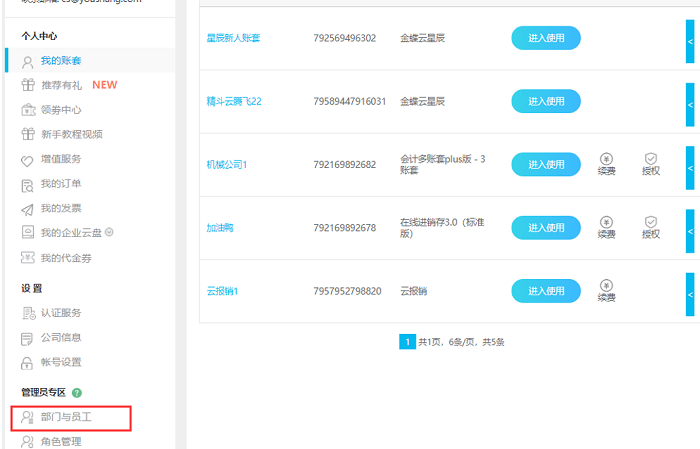Expand the blue side arrow for 云报销1
Viewport: 700px width, 449px height.
[x=689, y=290]
